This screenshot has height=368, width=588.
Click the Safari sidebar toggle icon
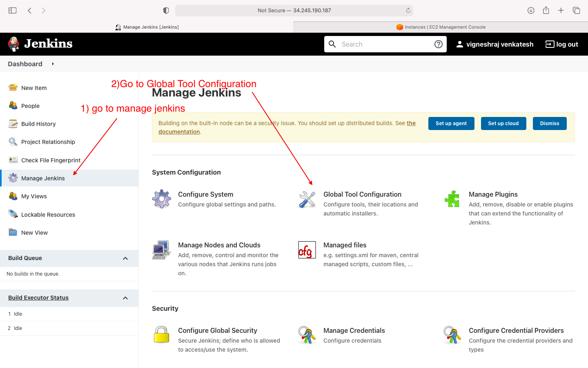pyautogui.click(x=13, y=10)
